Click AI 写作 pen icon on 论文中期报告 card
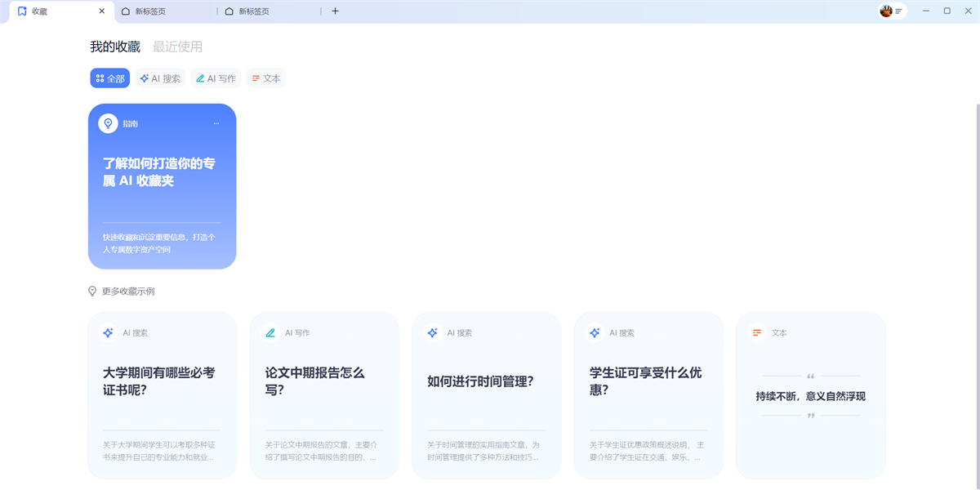Viewport: 980px width, 490px height. point(270,333)
